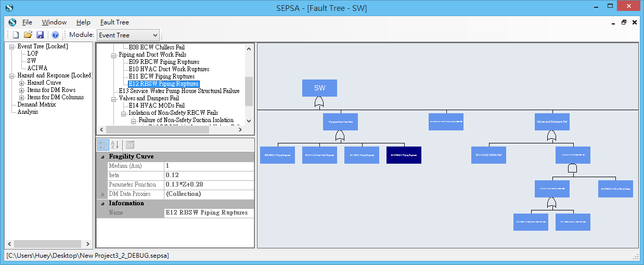Expand the DM Data Proxies property

(102, 194)
